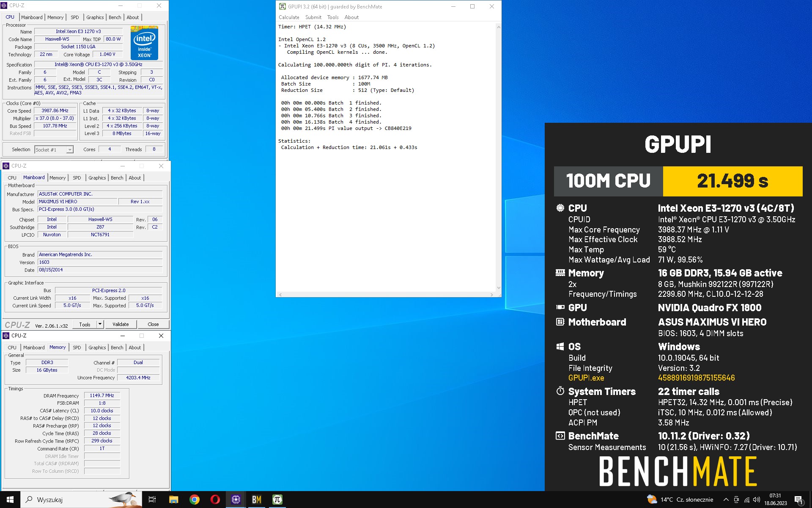
Task: Click the Close button in CPU-Z Mainboard window
Action: pyautogui.click(x=153, y=324)
